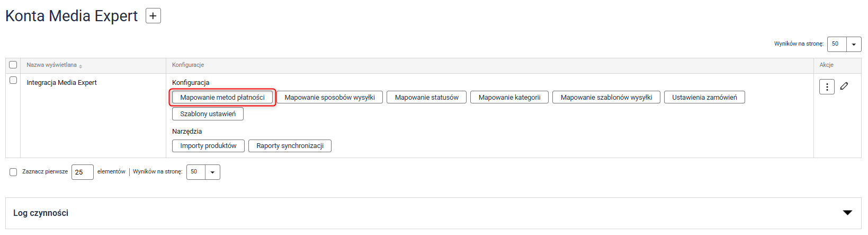The width and height of the screenshot is (868, 235).
Task: Open top Wyników na stronę dropdown
Action: [x=844, y=44]
